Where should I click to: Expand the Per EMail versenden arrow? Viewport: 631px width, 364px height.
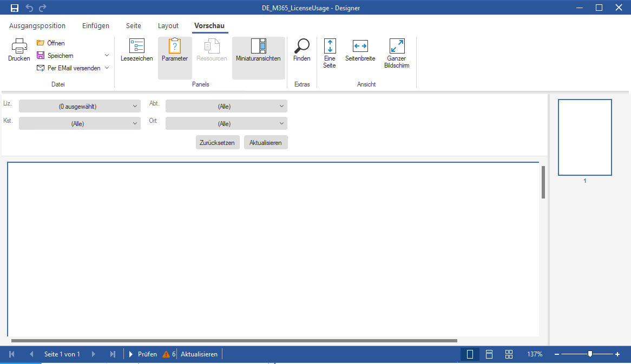coord(107,68)
